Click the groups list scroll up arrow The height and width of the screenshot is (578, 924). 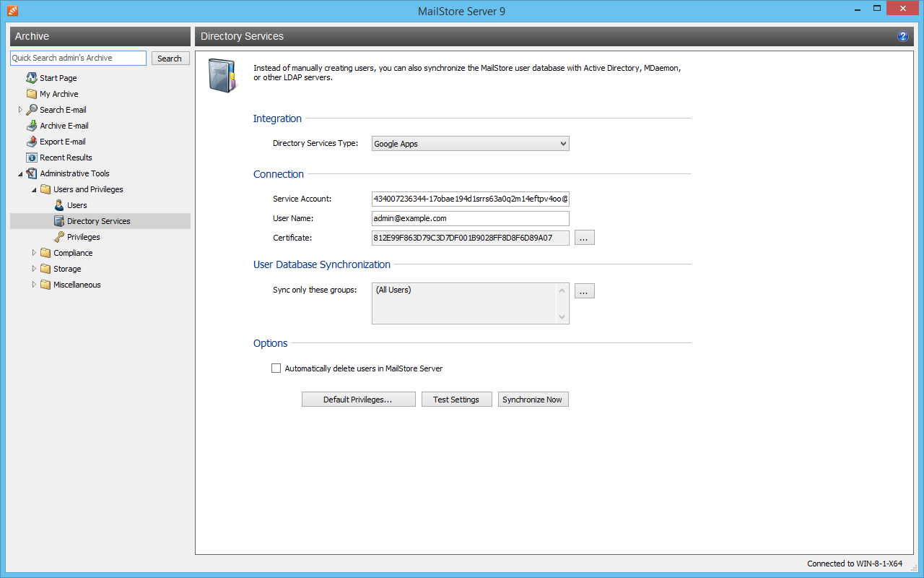tap(562, 290)
